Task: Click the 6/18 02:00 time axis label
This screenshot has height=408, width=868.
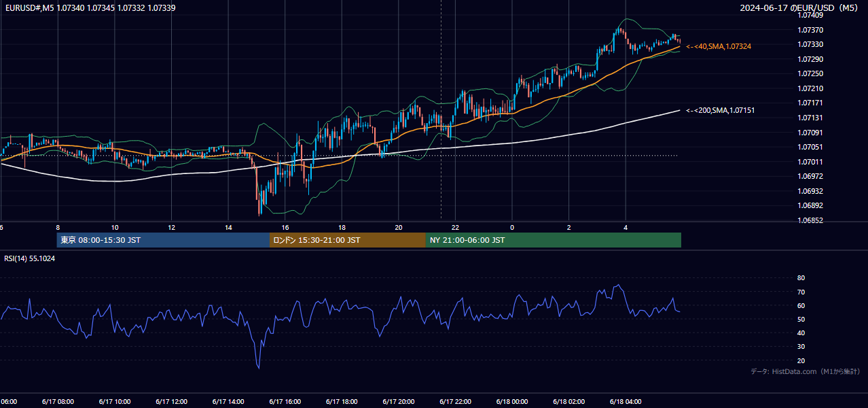Action: (568, 401)
